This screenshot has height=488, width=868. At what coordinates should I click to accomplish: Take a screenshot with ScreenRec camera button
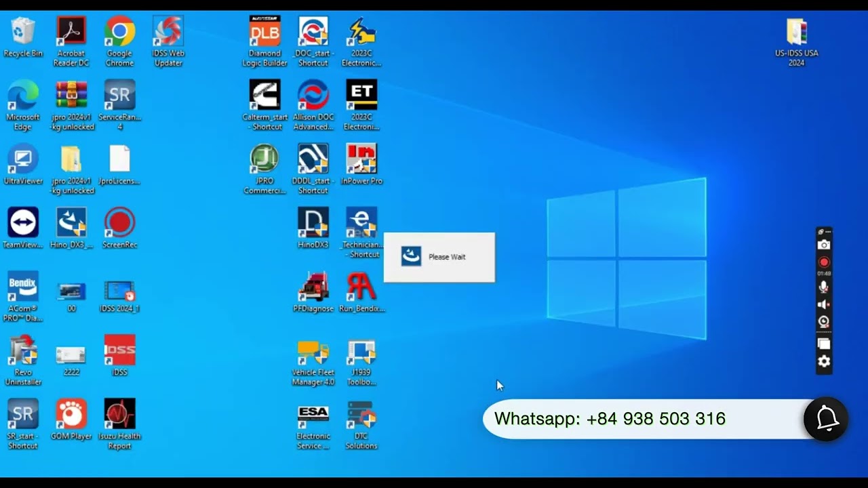824,245
